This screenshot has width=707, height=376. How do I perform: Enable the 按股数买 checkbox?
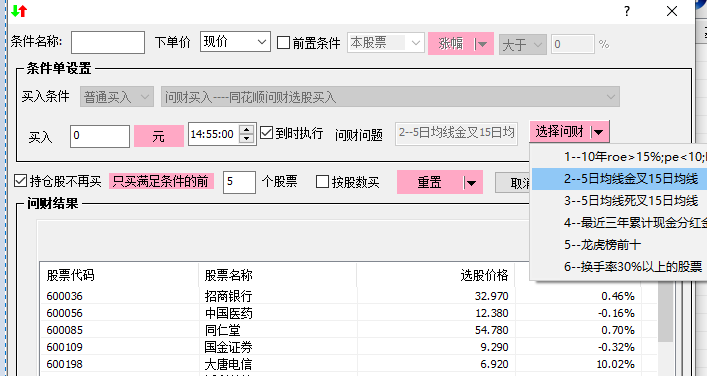pyautogui.click(x=322, y=182)
